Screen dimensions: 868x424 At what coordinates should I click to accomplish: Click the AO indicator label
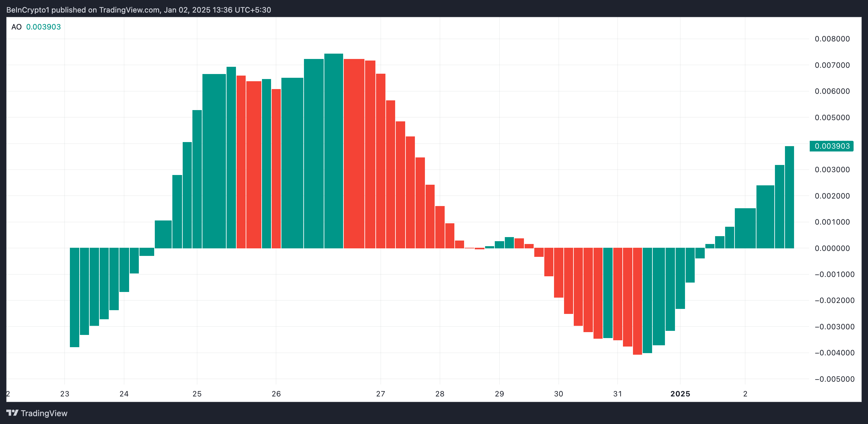(16, 27)
